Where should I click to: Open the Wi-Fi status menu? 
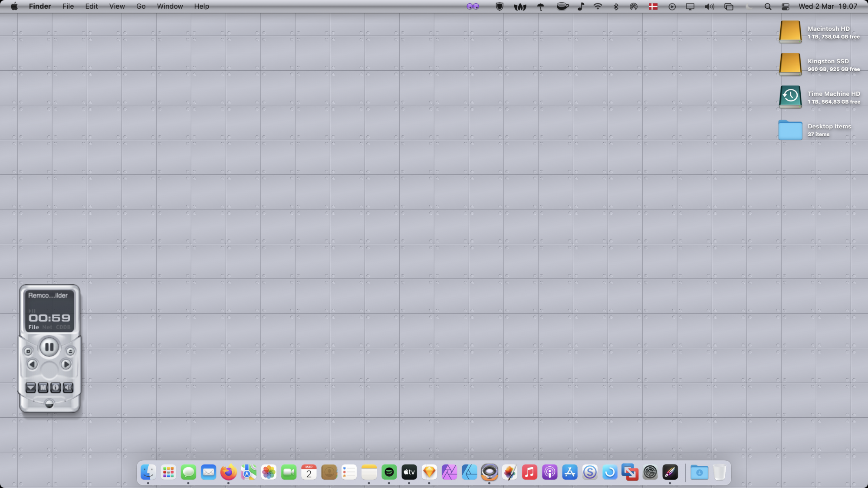tap(598, 7)
